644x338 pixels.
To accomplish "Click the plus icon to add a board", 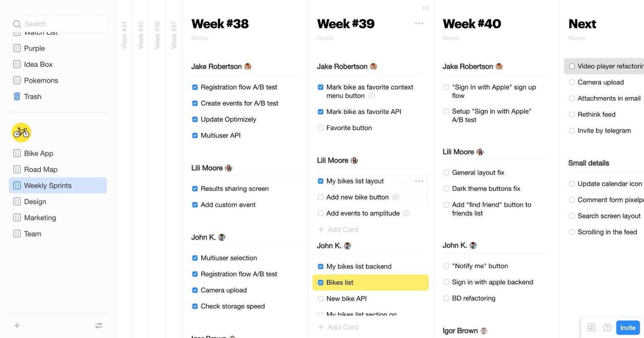I will (x=17, y=325).
